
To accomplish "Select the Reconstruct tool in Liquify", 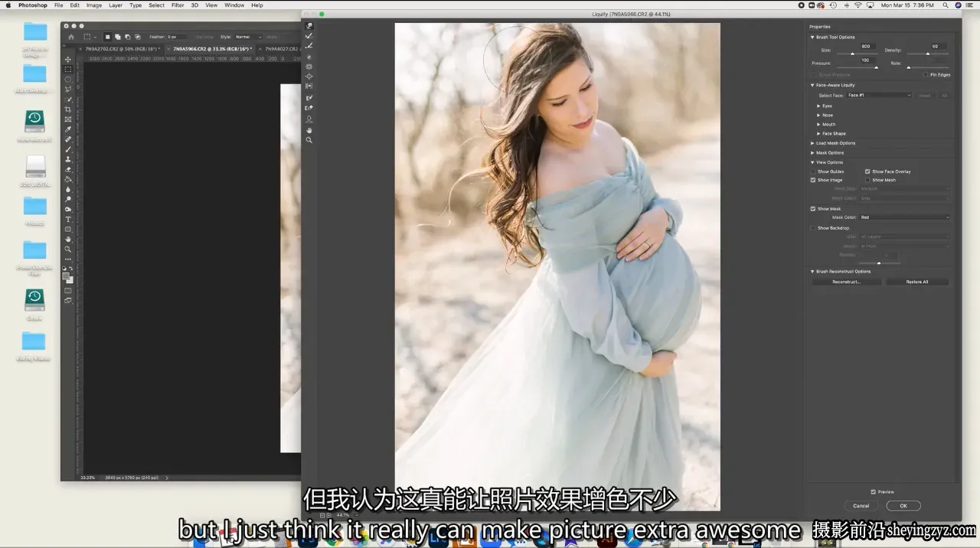I will pos(309,36).
